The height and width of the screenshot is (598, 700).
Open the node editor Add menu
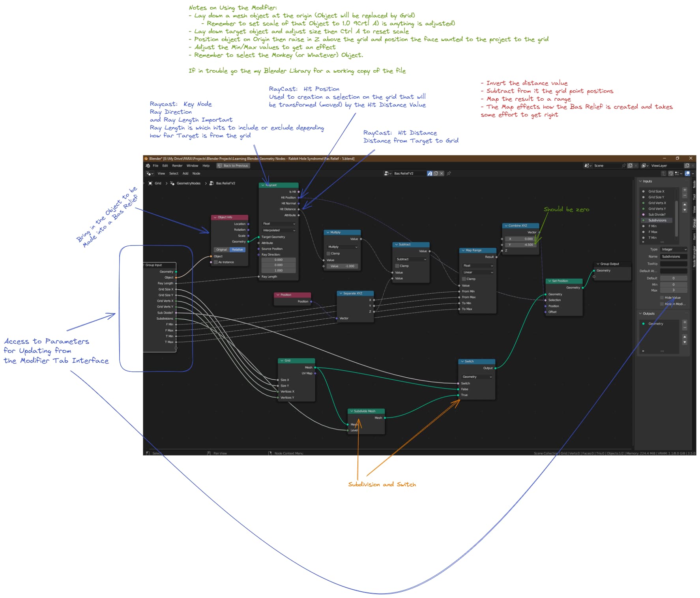tap(185, 173)
